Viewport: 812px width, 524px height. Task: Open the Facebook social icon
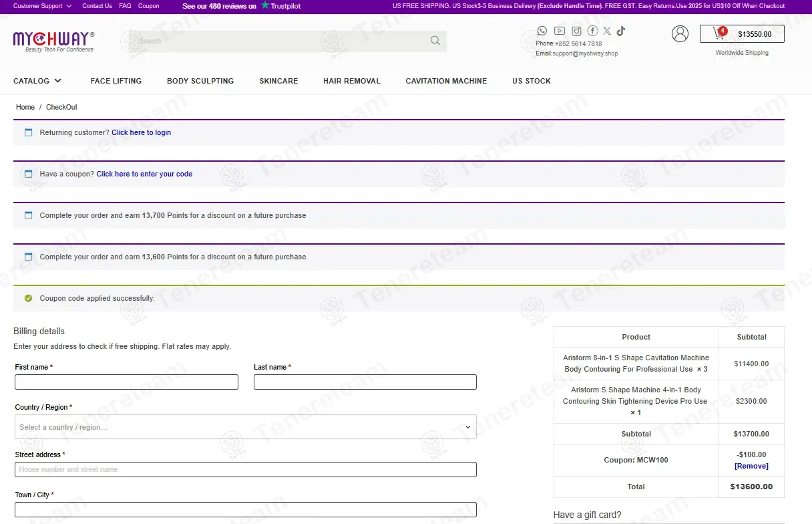tap(592, 31)
